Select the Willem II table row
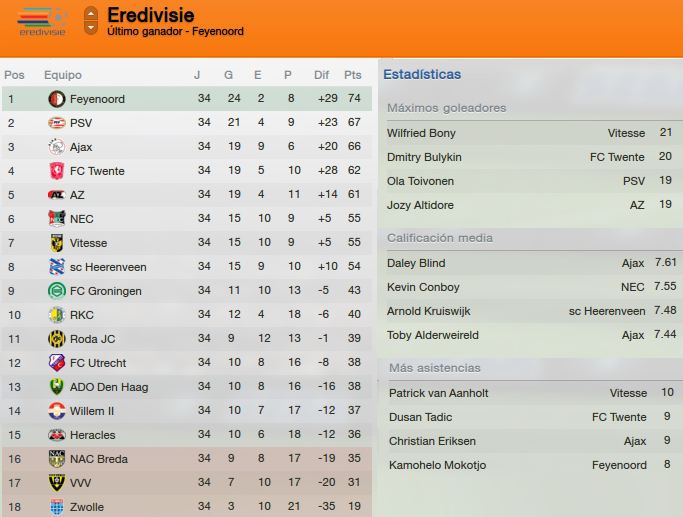This screenshot has width=683, height=517. point(187,411)
